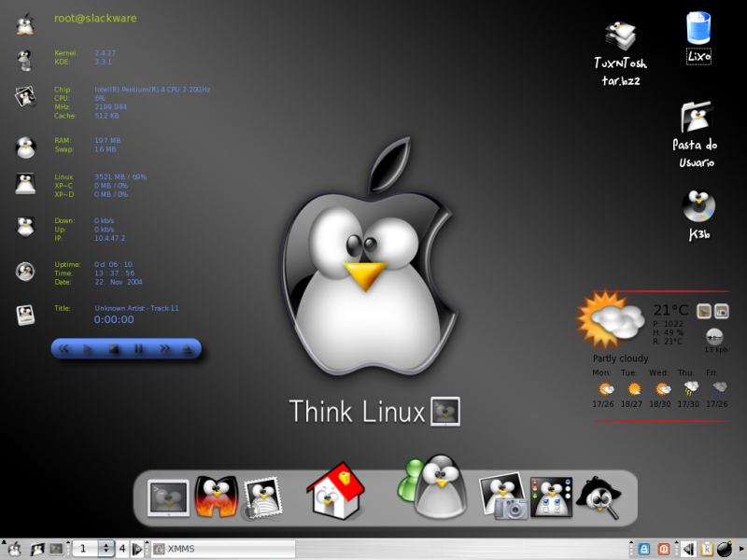Click the drive penguin icon beside Linux partition

click(x=25, y=184)
